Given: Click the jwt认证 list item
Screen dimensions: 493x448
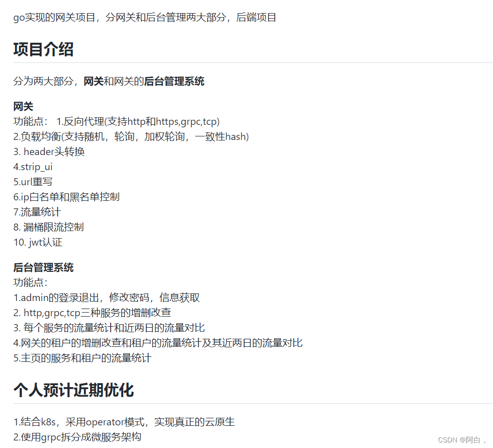Looking at the screenshot, I should [38, 242].
